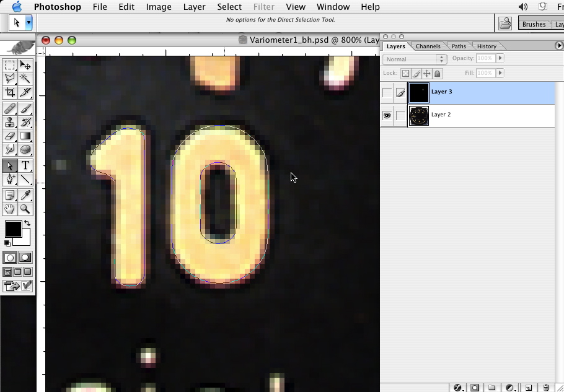
Task: Select the Crop tool
Action: 10,92
